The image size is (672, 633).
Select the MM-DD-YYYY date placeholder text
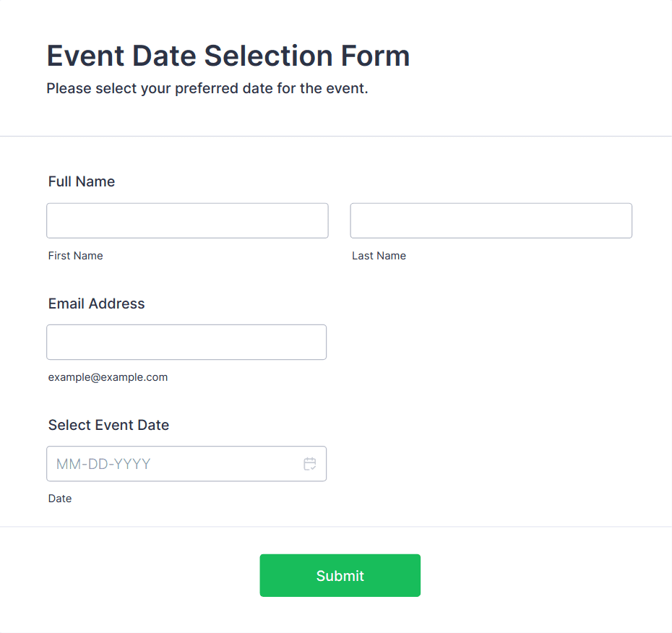[103, 464]
